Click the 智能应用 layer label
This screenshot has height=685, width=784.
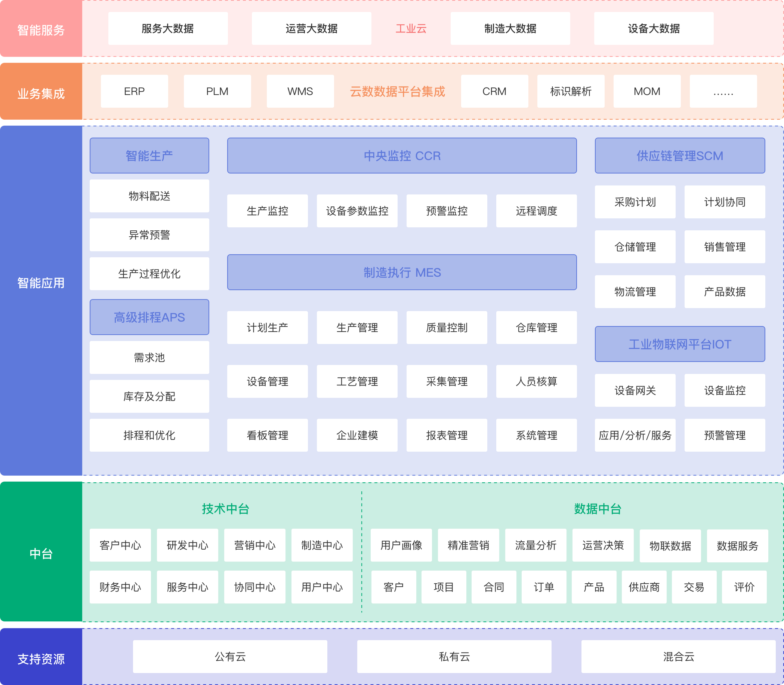[x=41, y=283]
